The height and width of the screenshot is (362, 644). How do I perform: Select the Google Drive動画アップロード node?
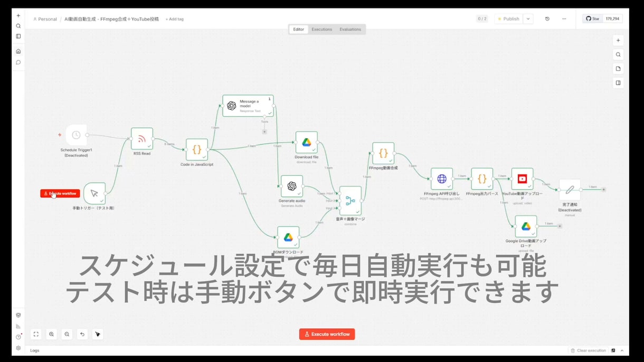(526, 226)
